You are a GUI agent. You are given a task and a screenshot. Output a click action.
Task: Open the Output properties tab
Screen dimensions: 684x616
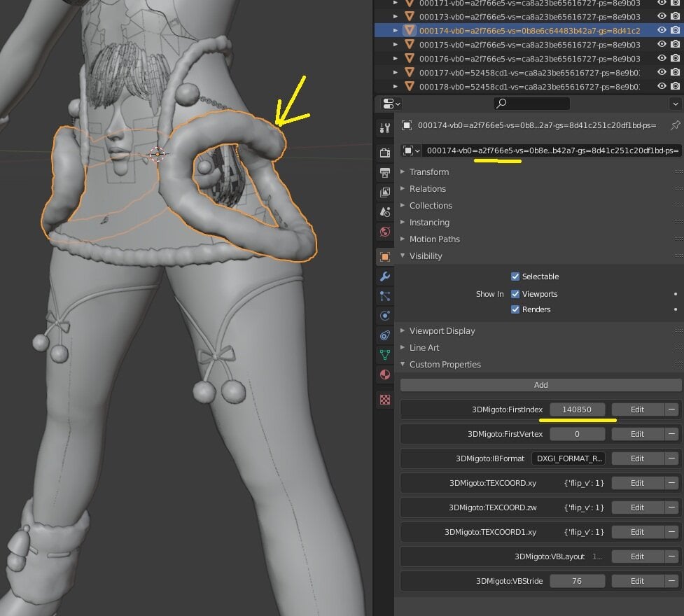point(385,173)
